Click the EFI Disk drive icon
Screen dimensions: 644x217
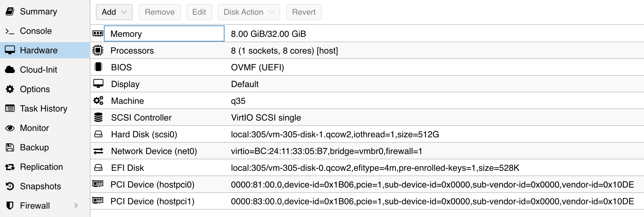click(x=98, y=167)
